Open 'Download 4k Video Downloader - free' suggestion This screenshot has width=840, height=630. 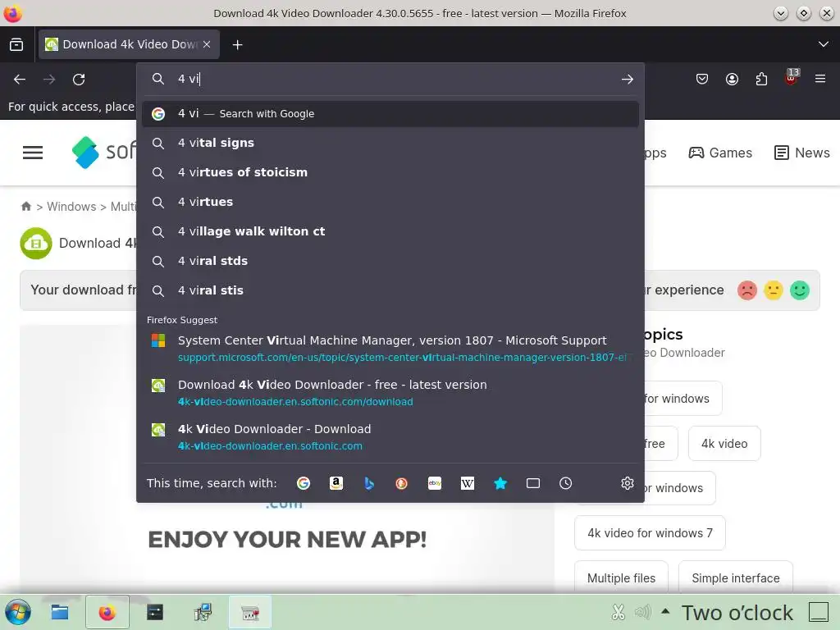pyautogui.click(x=390, y=393)
